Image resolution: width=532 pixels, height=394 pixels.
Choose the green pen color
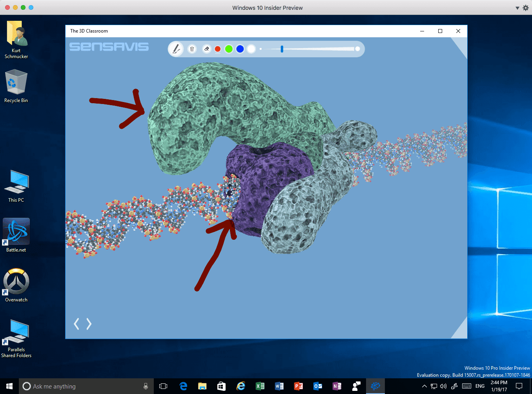[229, 49]
